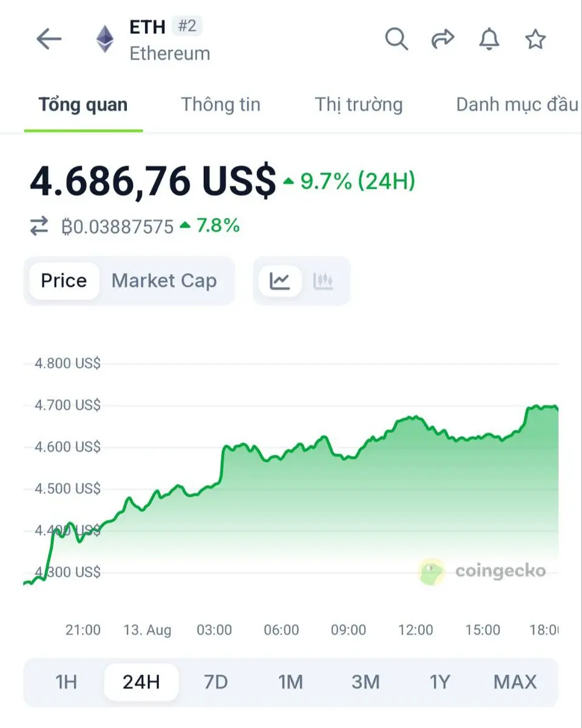
Task: Tap the Ethereum logo icon
Action: tap(105, 39)
